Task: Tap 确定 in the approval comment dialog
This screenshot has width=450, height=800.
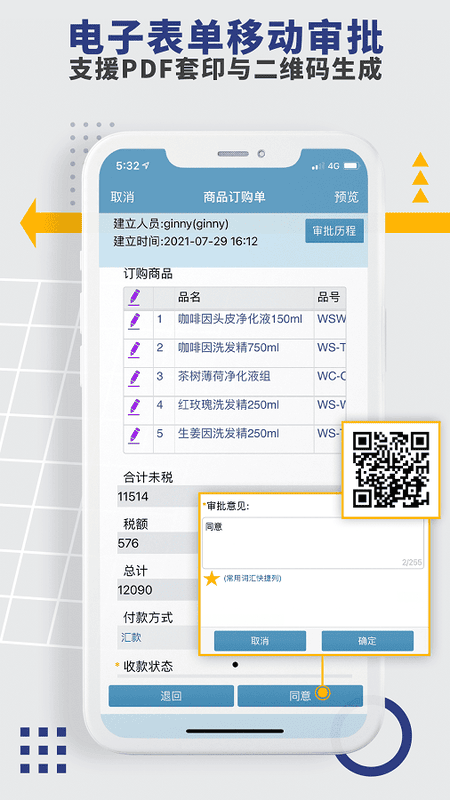Action: tap(367, 641)
